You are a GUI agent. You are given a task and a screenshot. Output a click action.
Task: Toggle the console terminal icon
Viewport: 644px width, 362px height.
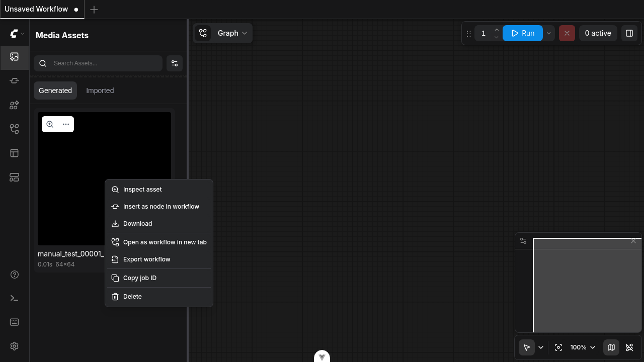tap(14, 298)
